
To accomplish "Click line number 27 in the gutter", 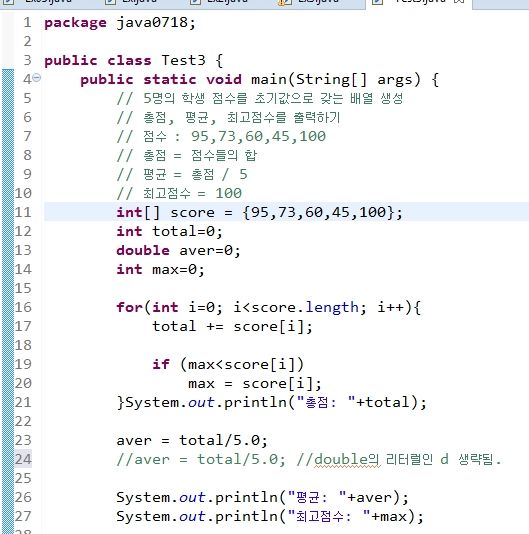I will click(x=23, y=517).
